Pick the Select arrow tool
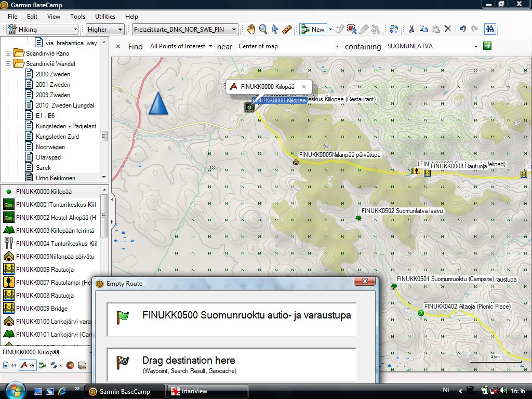The height and width of the screenshot is (399, 532). 275,30
